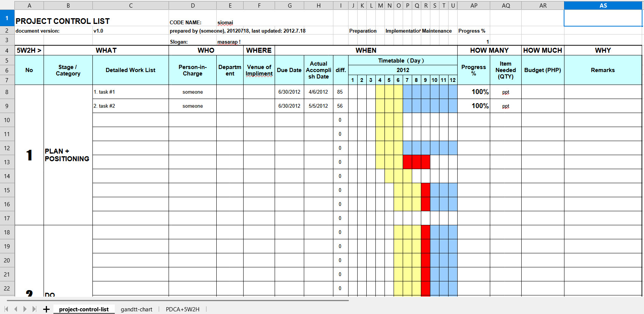The height and width of the screenshot is (314, 644).
Task: Select the project-control-list sheet tab
Action: 84,309
